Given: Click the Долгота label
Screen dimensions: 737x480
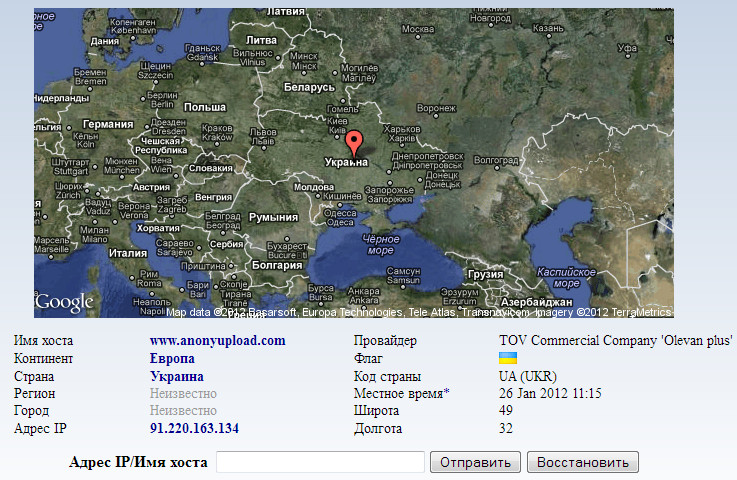Looking at the screenshot, I should click(378, 428).
